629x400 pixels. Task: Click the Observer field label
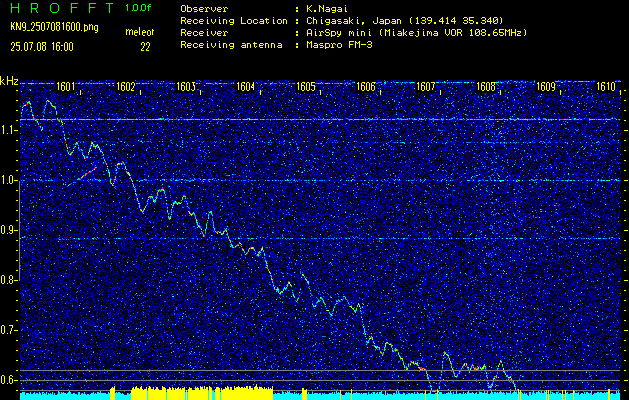[x=204, y=9]
